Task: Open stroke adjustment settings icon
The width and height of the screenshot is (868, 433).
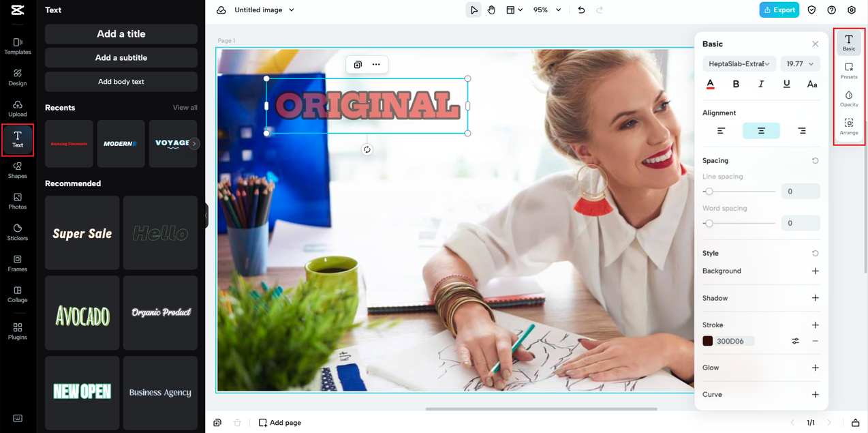Action: click(795, 341)
